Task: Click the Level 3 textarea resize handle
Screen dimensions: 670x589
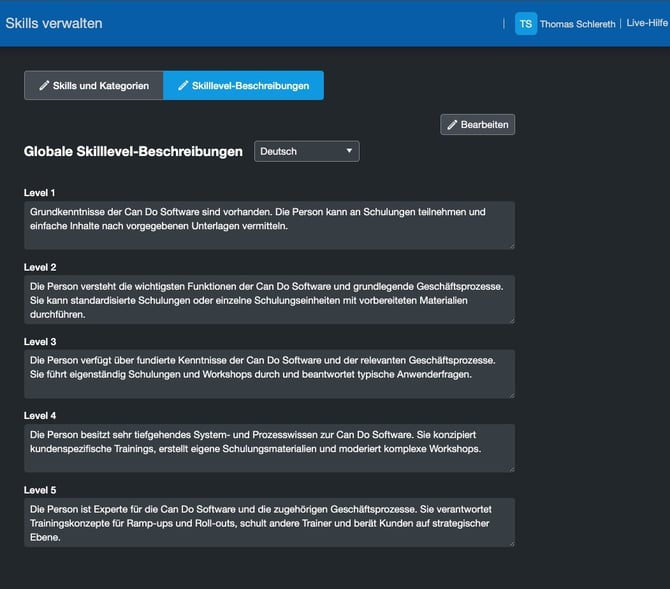Action: (x=511, y=393)
